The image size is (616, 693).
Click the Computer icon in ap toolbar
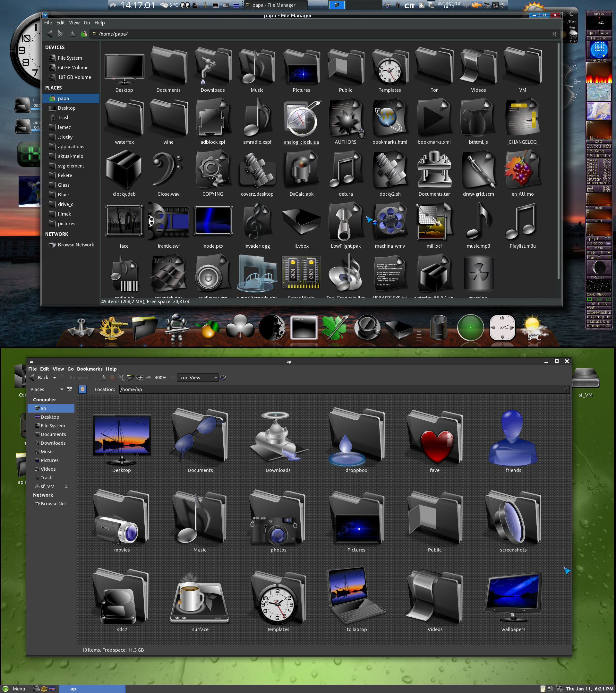(139, 378)
